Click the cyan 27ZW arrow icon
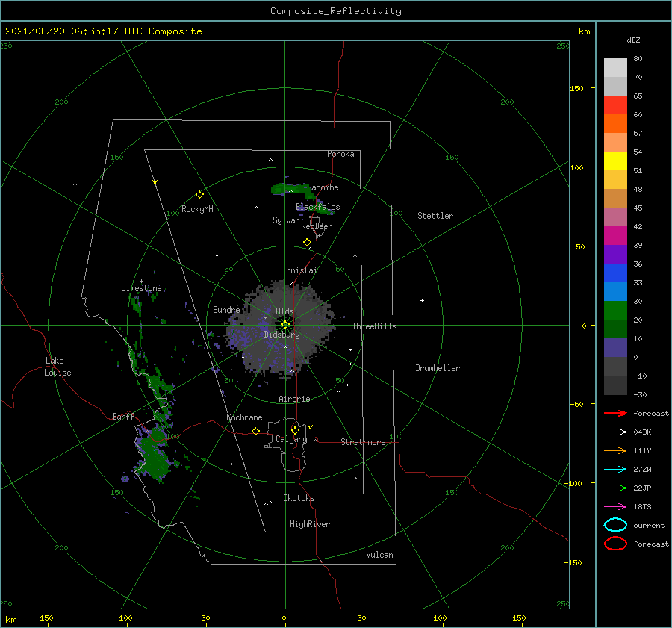This screenshot has height=628, width=672. coord(615,470)
